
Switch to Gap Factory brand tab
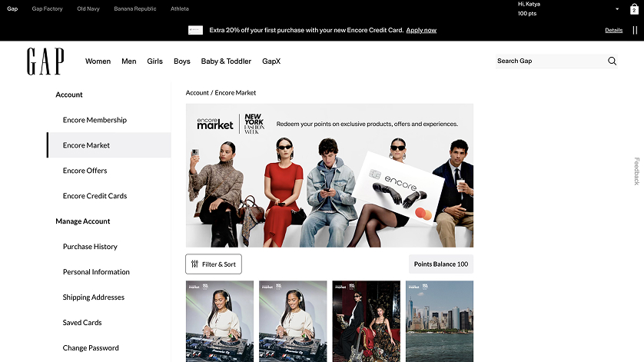point(47,8)
